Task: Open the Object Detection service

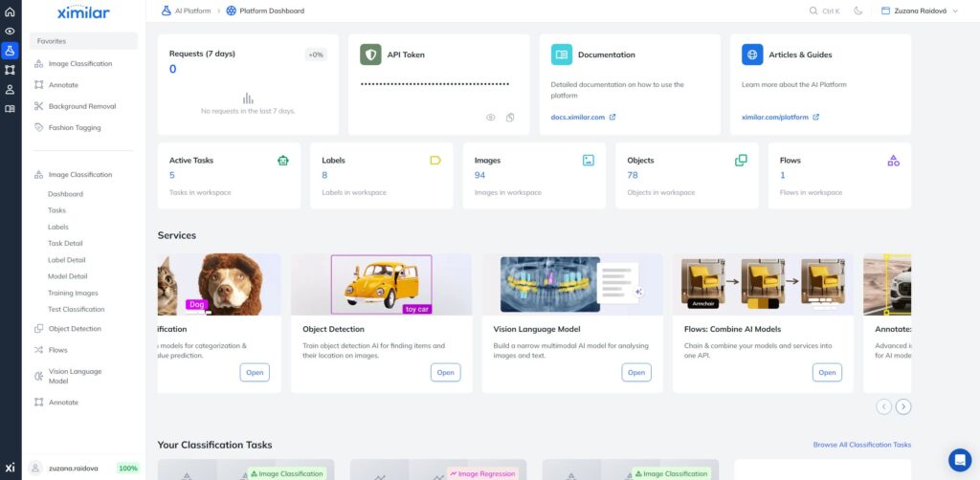Action: click(x=445, y=373)
